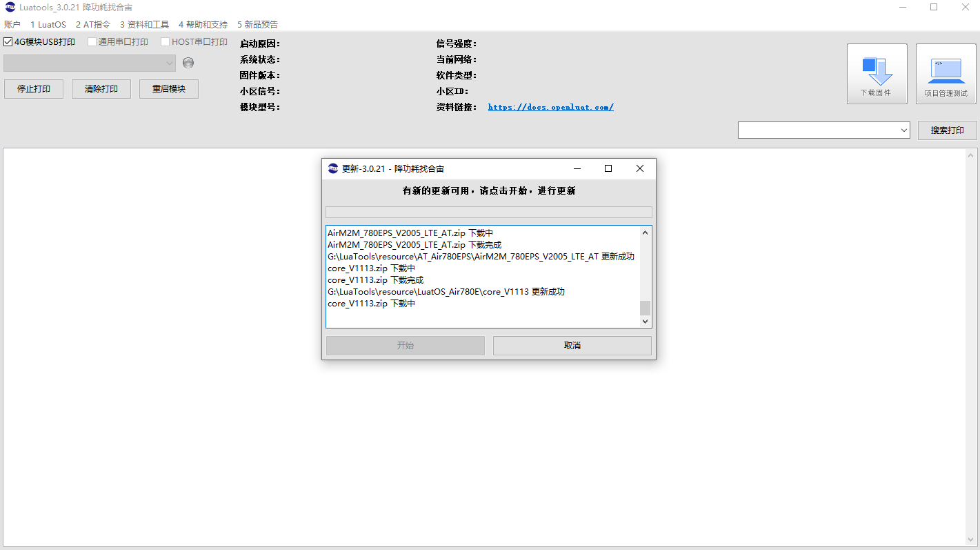Viewport: 980px width, 550px height.
Task: Open 项目管理测试 project management icon
Action: 946,73
